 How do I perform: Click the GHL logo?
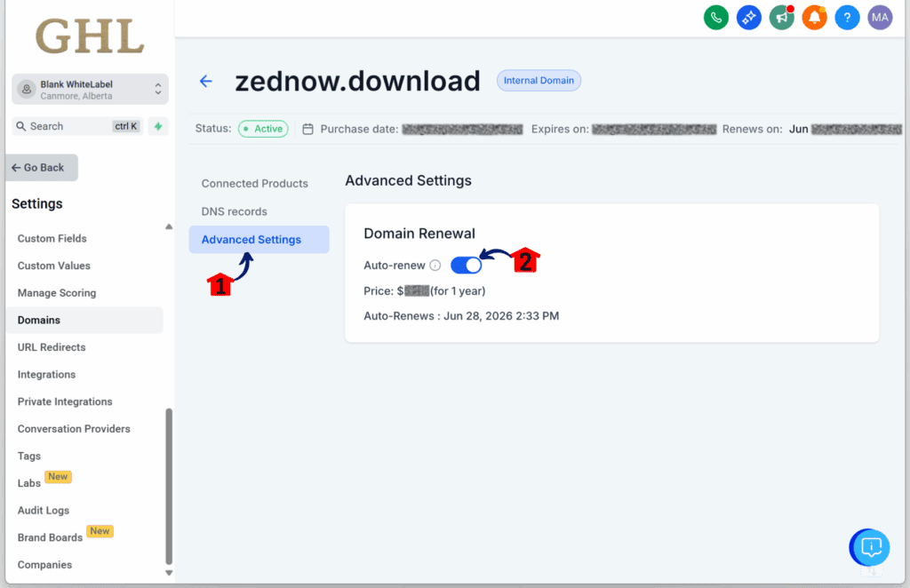pyautogui.click(x=90, y=36)
